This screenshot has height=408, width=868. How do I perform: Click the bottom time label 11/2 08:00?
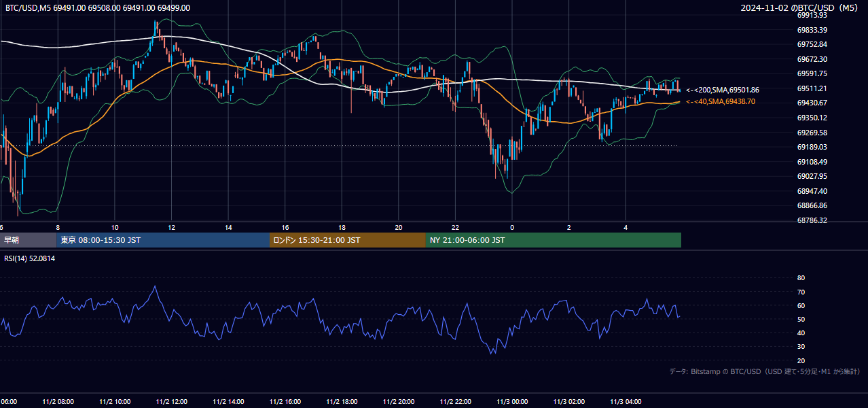point(58,402)
